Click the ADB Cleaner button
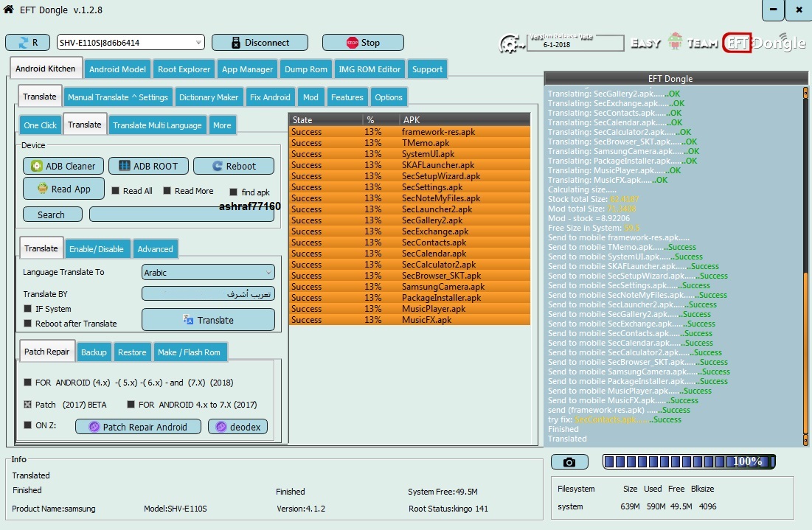The height and width of the screenshot is (530, 812). coord(63,166)
